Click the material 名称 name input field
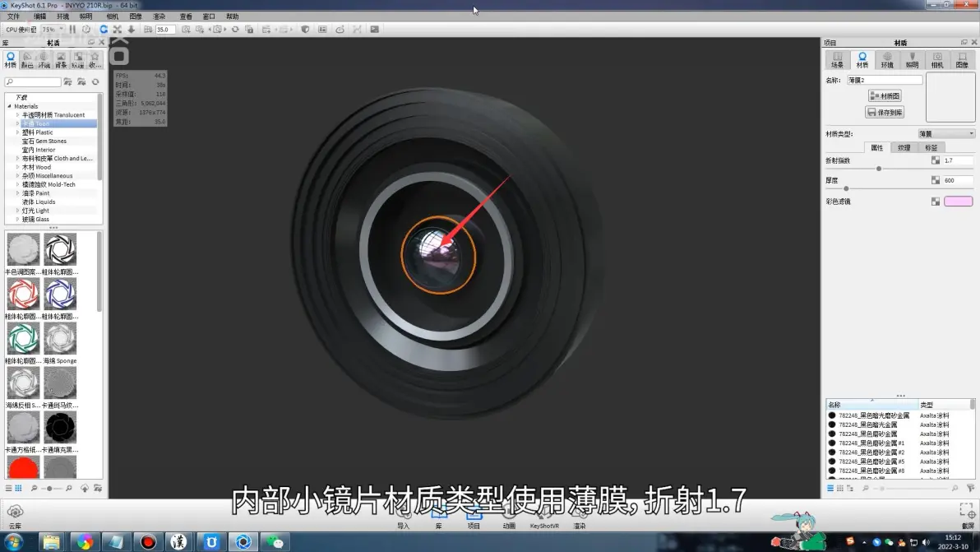The width and height of the screenshot is (980, 552). 885,80
